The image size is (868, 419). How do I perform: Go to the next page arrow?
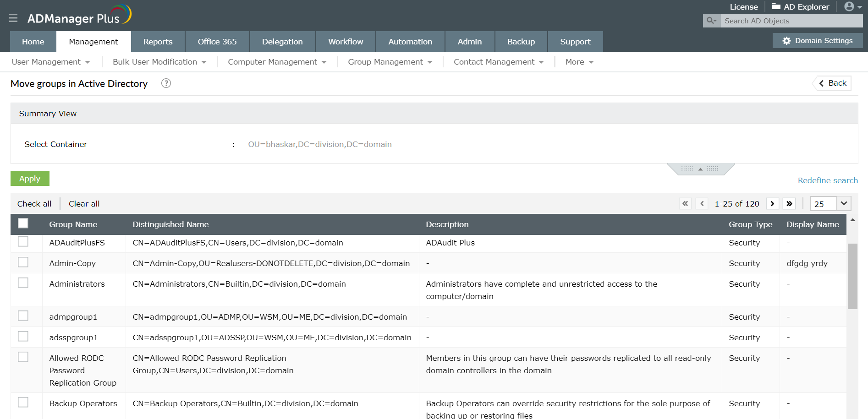(x=773, y=203)
